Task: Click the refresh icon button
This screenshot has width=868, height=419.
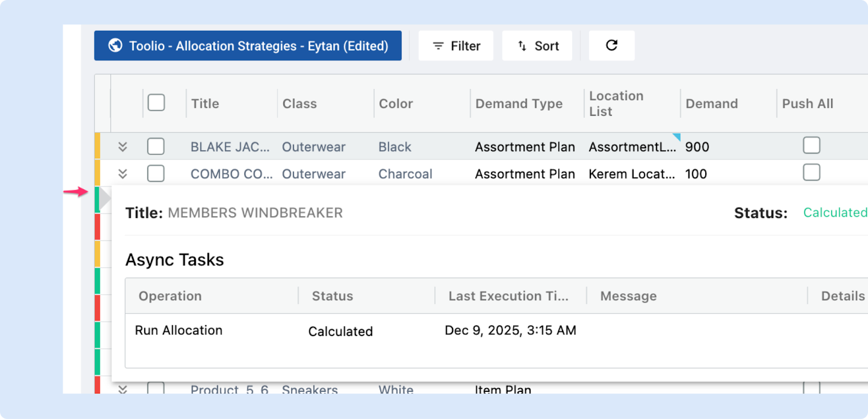Action: pyautogui.click(x=611, y=46)
